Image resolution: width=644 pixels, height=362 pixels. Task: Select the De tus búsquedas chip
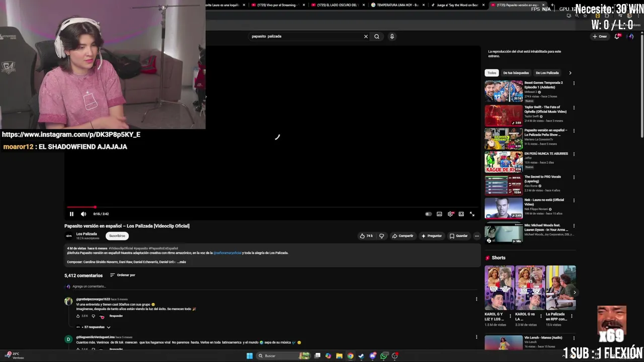click(x=516, y=73)
